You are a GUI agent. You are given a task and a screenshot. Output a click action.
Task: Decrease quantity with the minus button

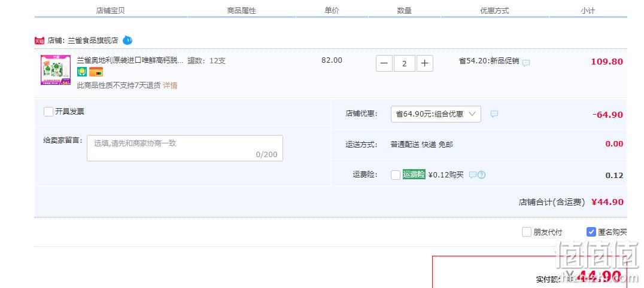(x=384, y=63)
